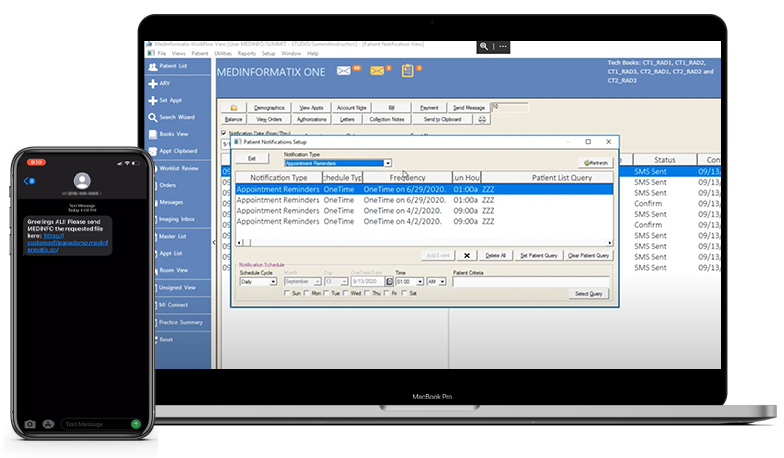Click the View Orders button

[x=269, y=120]
